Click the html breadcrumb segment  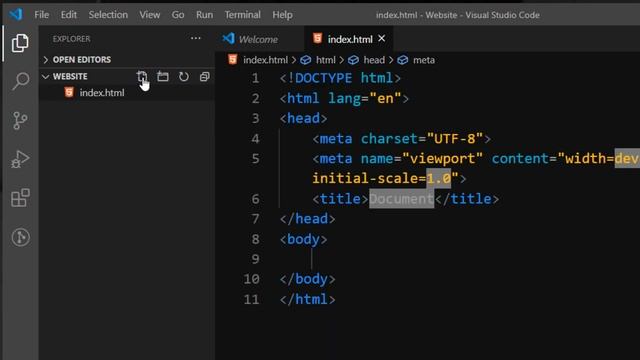[x=325, y=60]
